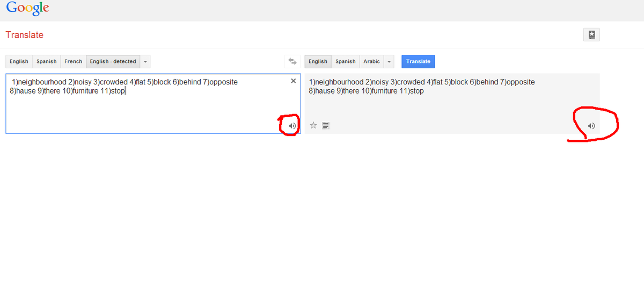The image size is (644, 301).
Task: Expand the target language dropdown arrow
Action: [389, 61]
